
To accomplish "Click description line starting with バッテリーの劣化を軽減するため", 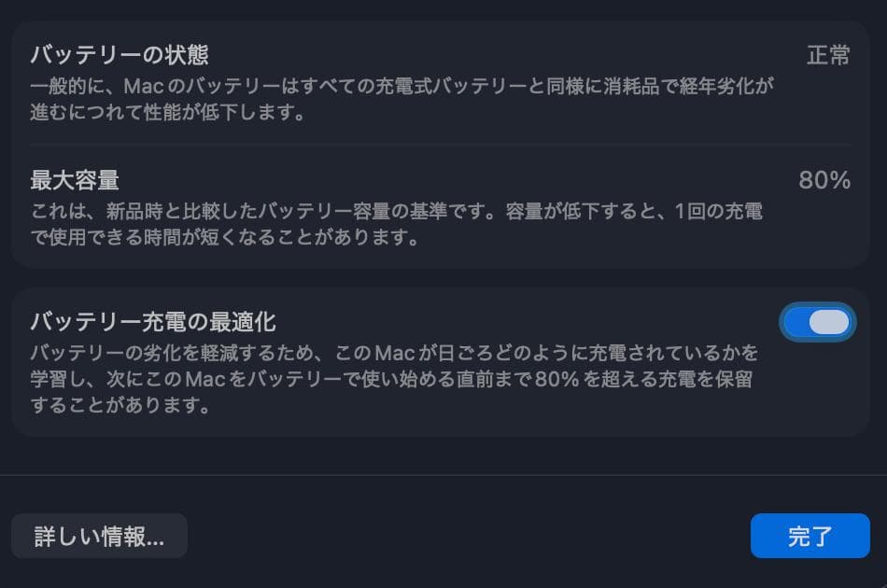I will pos(394,354).
